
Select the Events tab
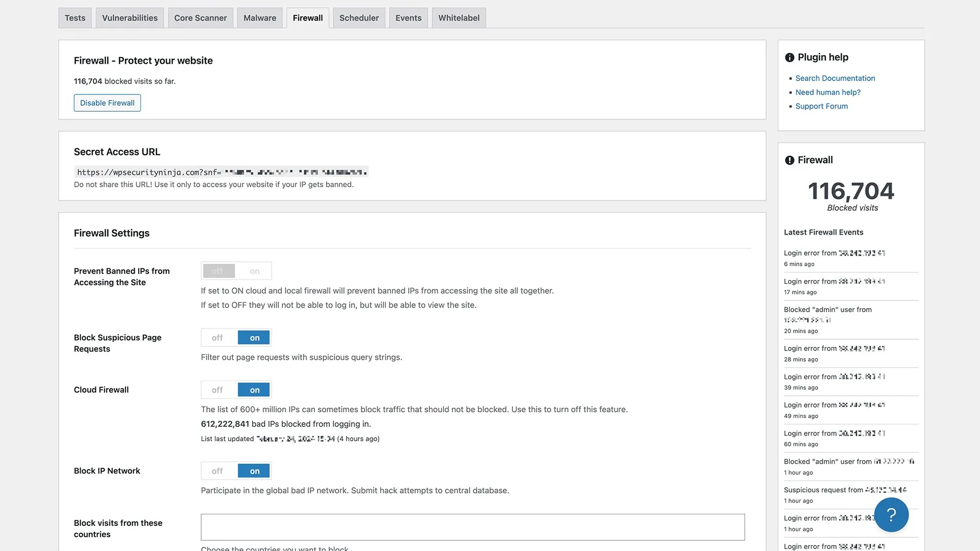tap(408, 18)
